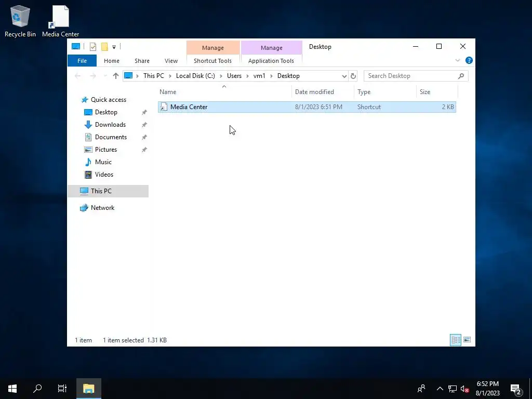The image size is (532, 399).
Task: Click the pin icon next to Pictures
Action: [144, 150]
